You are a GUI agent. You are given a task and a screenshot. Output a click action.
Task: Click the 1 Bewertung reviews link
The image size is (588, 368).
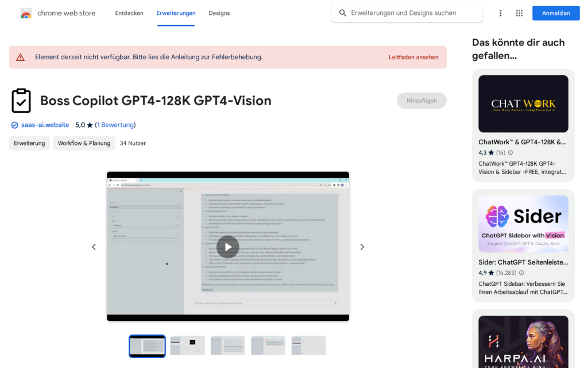[x=115, y=125]
